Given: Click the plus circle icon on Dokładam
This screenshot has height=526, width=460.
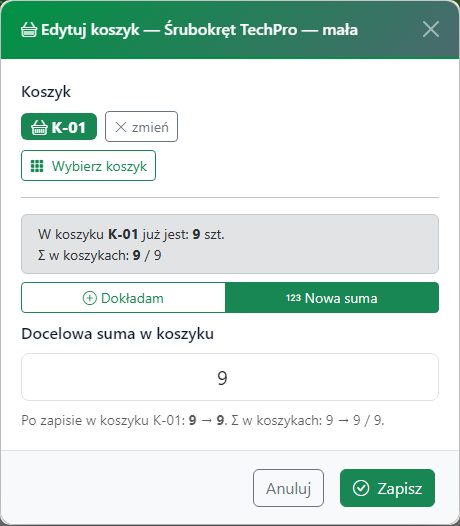Looking at the screenshot, I should pyautogui.click(x=90, y=298).
